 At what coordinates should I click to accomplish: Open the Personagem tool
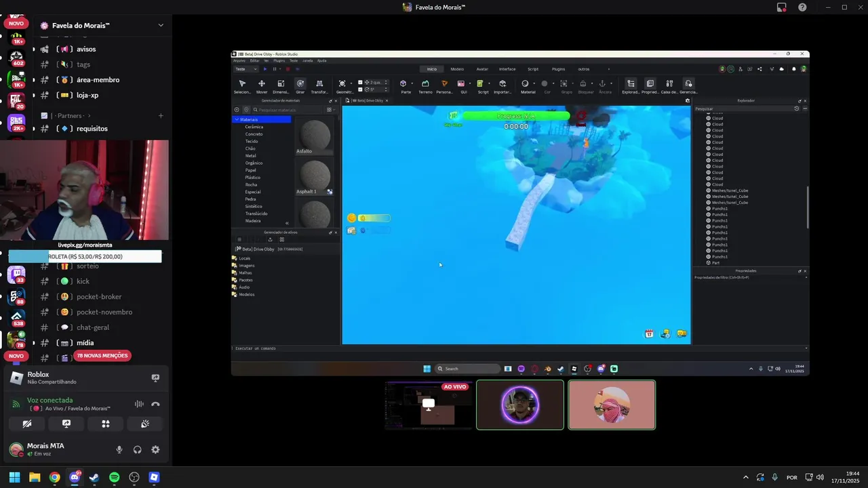click(x=445, y=86)
